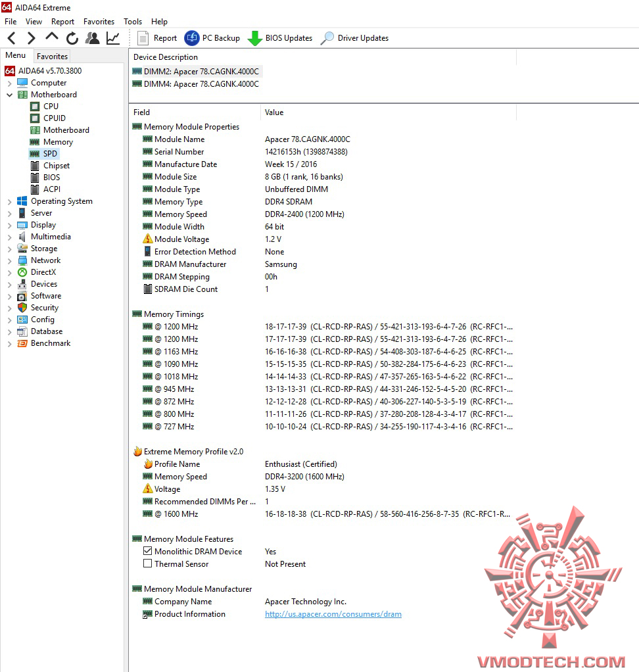Go up one level with Up arrow
Screen dimensions: 639x672
(x=52, y=37)
